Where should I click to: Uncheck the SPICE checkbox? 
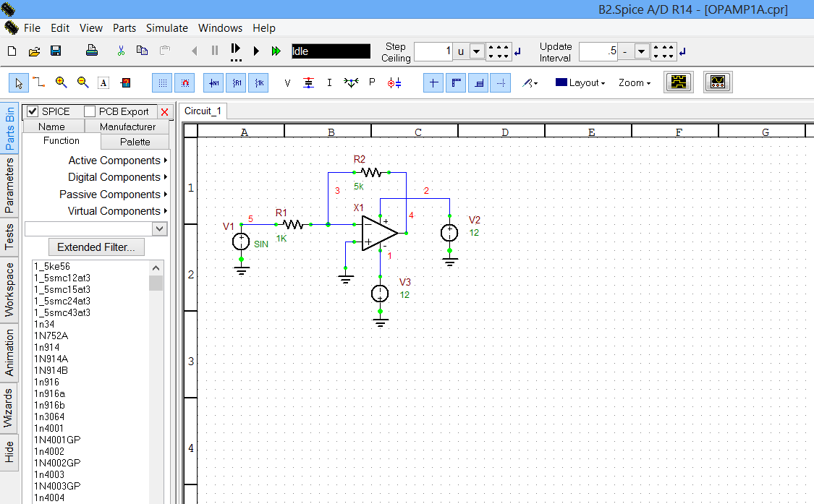click(x=33, y=111)
